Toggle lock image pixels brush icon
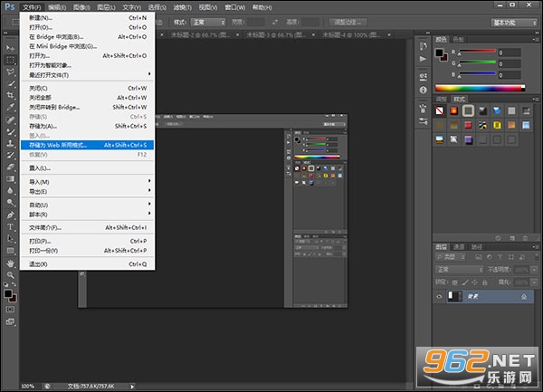543x392 pixels. 465,282
